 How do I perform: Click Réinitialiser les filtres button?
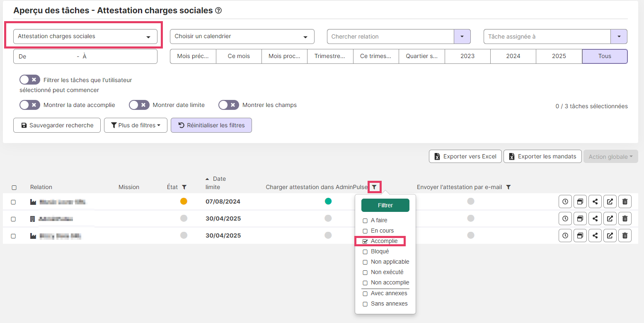[211, 125]
